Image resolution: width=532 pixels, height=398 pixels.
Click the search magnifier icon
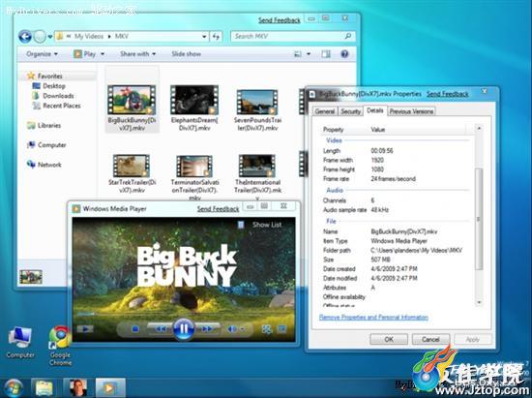(348, 36)
